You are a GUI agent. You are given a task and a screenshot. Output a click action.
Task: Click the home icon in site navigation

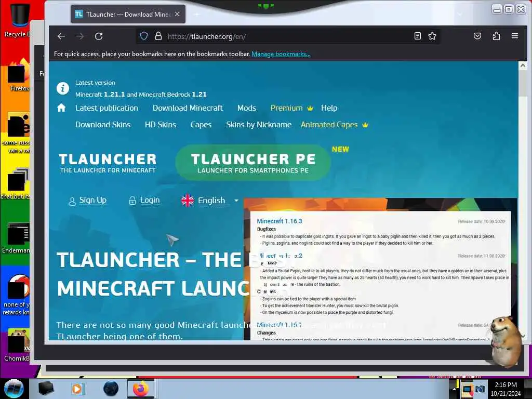(61, 108)
